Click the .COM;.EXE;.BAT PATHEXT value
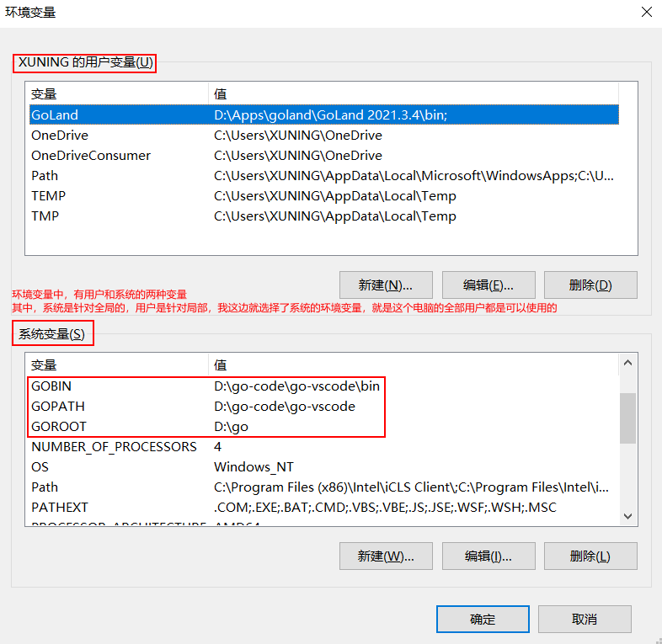 click(385, 508)
